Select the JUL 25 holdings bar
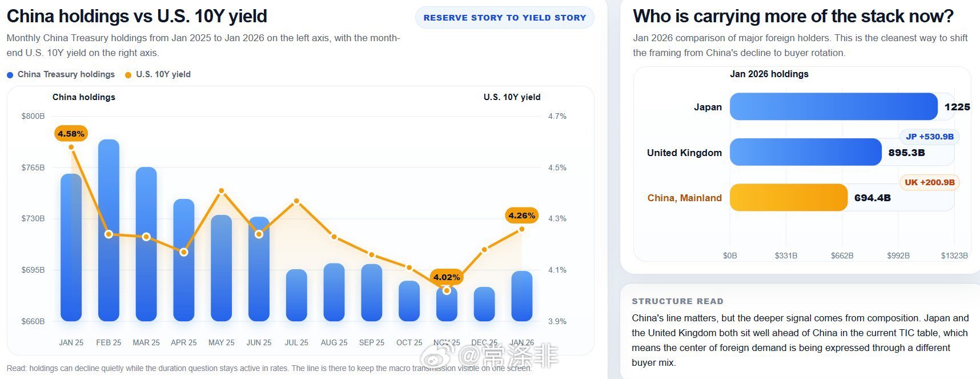980x379 pixels. pyautogui.click(x=296, y=296)
